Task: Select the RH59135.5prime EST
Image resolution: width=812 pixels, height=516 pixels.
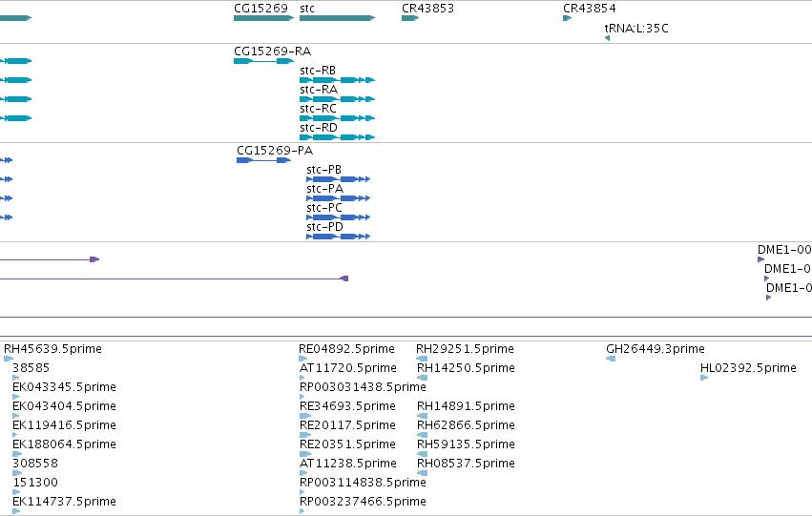Action: (x=466, y=444)
